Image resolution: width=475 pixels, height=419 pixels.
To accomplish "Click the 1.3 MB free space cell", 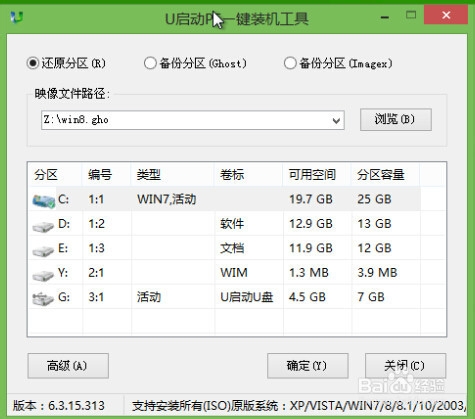I will pos(309,273).
